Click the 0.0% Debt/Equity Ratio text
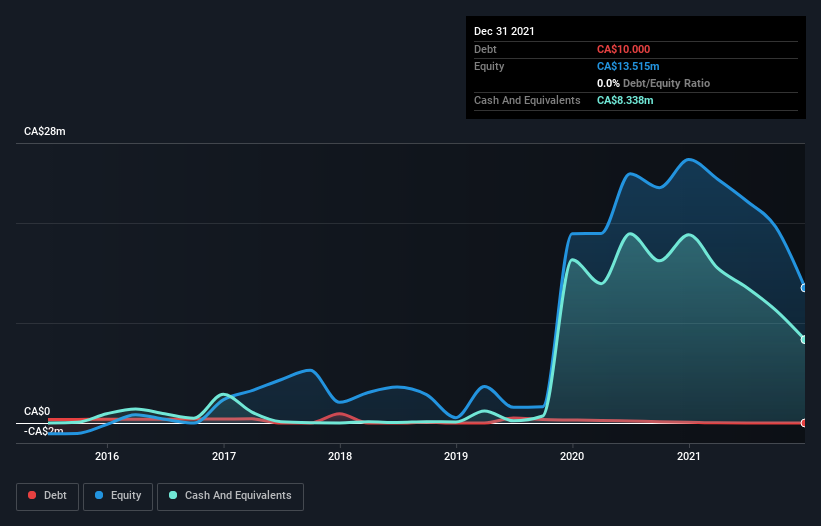The image size is (821, 526). pyautogui.click(x=653, y=83)
